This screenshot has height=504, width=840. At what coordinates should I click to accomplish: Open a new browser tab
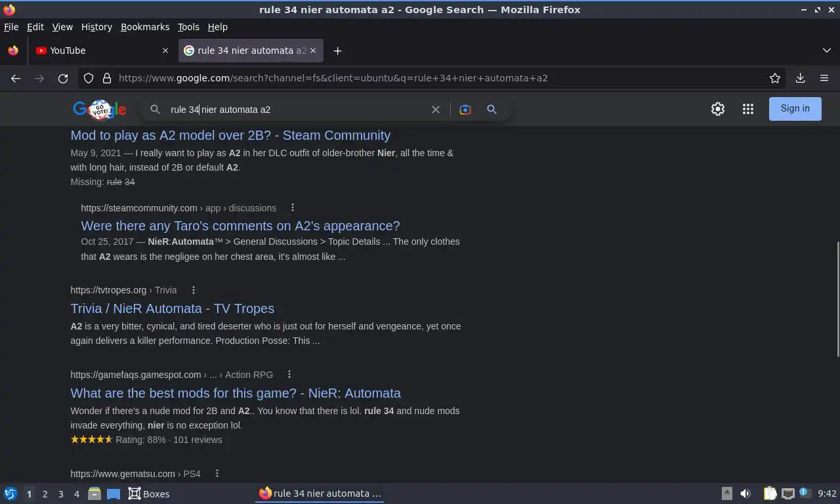pyautogui.click(x=337, y=51)
